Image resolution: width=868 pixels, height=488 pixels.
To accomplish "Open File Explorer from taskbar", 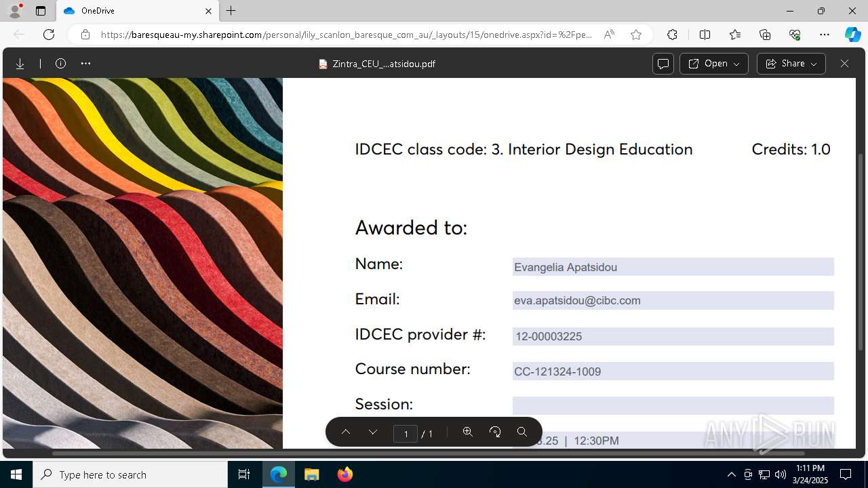I will pos(311,474).
